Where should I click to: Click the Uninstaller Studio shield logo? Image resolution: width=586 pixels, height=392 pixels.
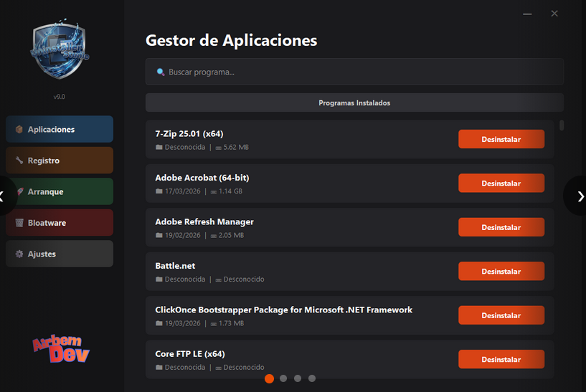coord(60,49)
